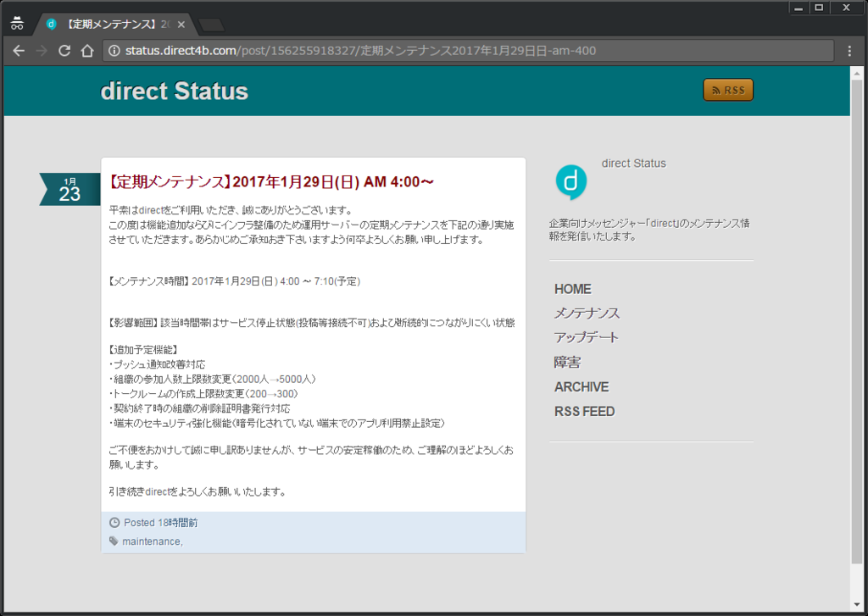Image resolution: width=868 pixels, height=616 pixels.
Task: Click line 端末のセキュリティ強化機能
Action: pos(276,424)
